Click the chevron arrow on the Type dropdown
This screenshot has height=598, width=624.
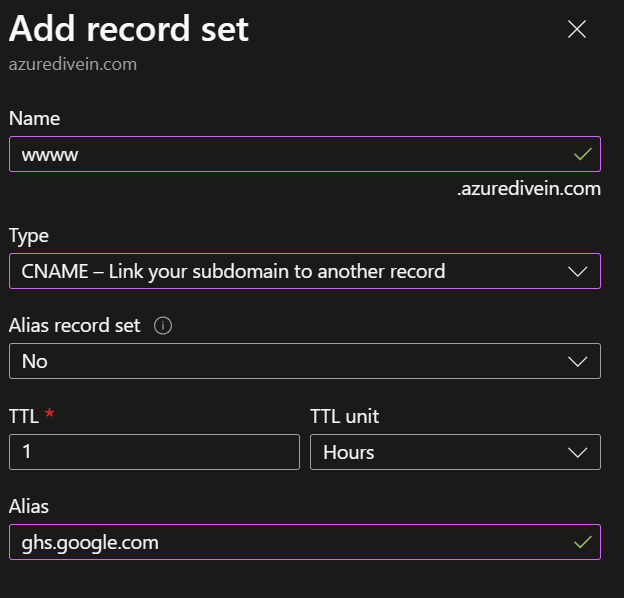pos(577,272)
